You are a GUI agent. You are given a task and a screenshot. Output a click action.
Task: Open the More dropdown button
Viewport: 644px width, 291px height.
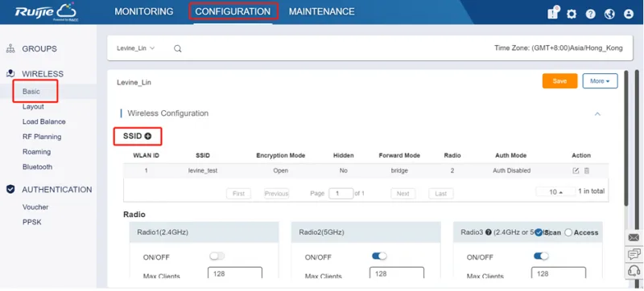600,81
